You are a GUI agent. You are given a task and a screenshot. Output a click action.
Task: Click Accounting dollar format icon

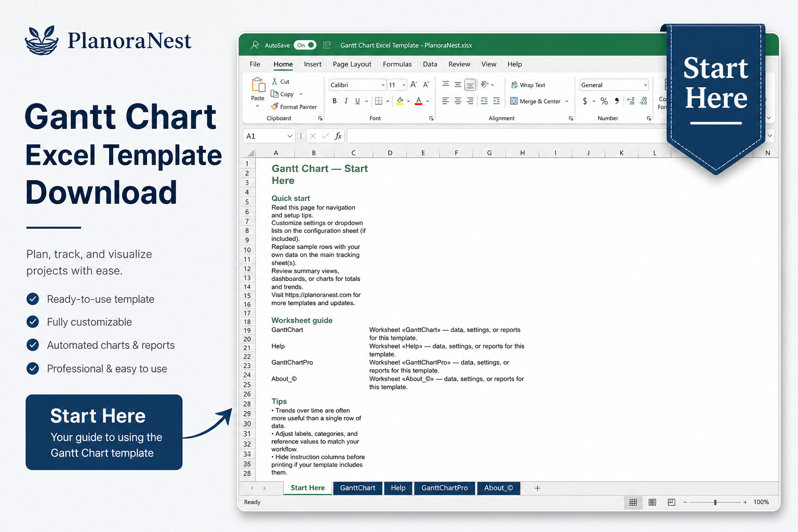585,101
